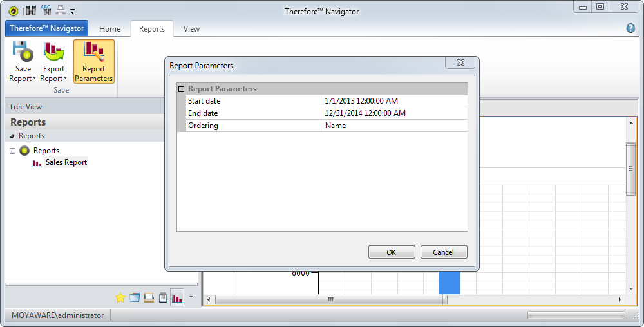Open the quick access toolbar customize dropdown
The width and height of the screenshot is (644, 327).
[x=73, y=12]
